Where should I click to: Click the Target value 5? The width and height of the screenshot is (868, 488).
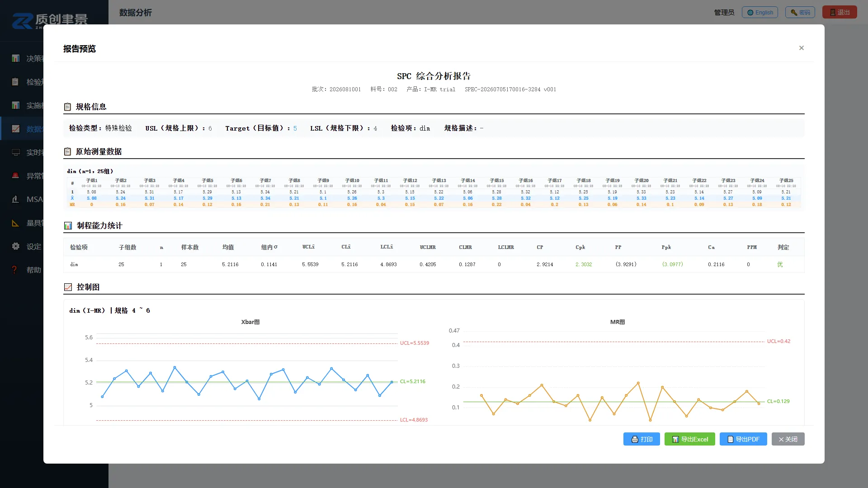[x=295, y=128]
